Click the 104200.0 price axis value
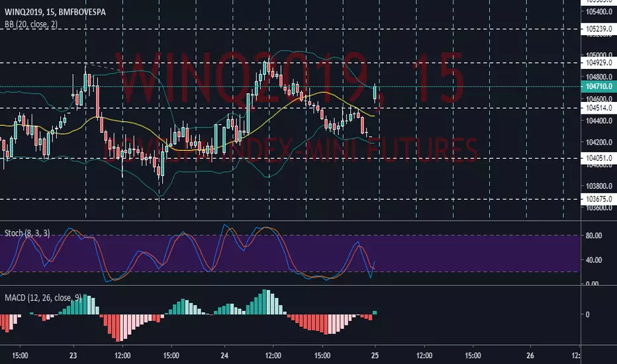The width and height of the screenshot is (617, 364). click(599, 142)
